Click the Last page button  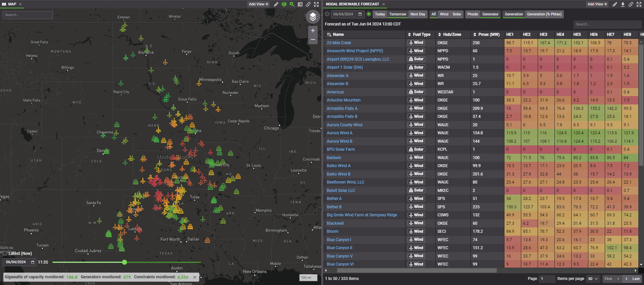click(x=636, y=279)
